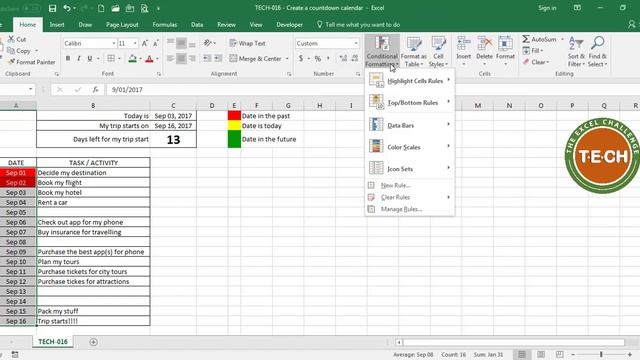Increase the font size

(144, 43)
